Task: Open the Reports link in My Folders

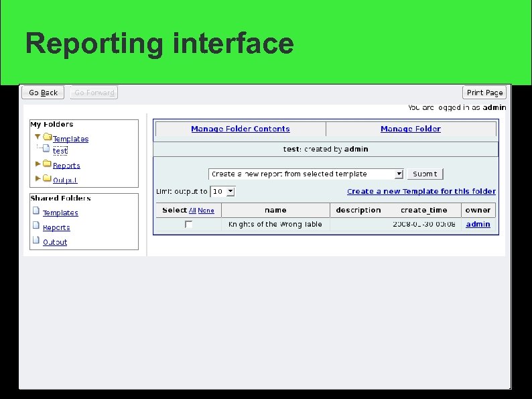Action: pos(66,166)
